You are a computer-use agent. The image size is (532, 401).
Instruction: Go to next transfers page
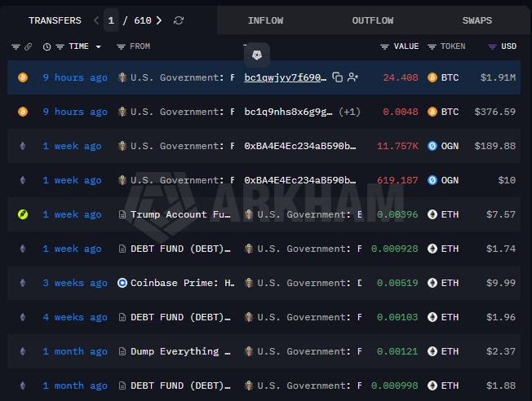(x=159, y=20)
